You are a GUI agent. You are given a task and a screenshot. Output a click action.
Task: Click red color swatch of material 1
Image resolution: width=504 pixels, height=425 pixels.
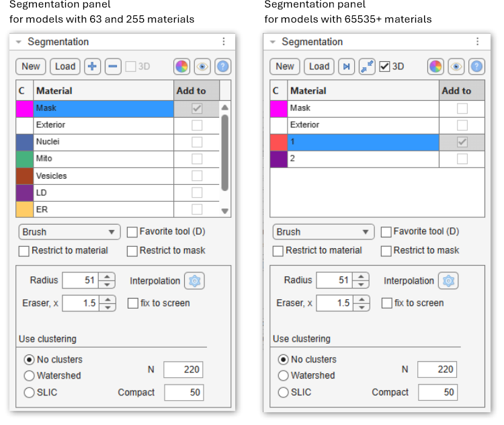pyautogui.click(x=279, y=142)
